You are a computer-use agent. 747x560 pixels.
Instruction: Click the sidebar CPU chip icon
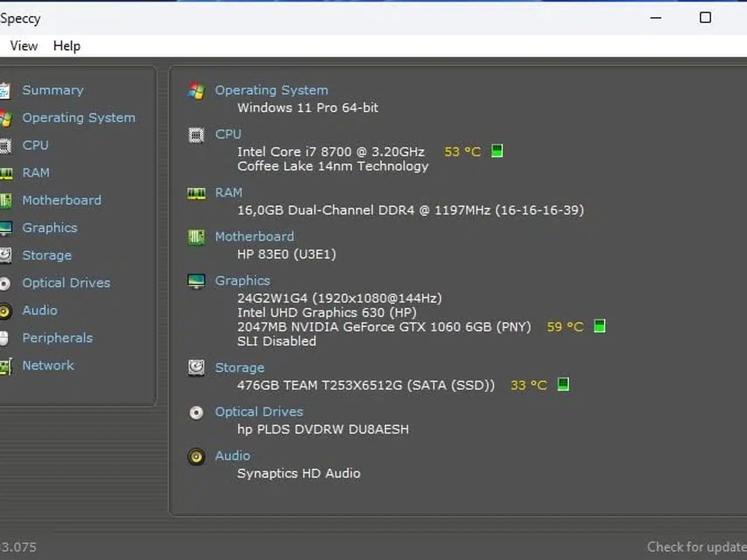(5, 146)
